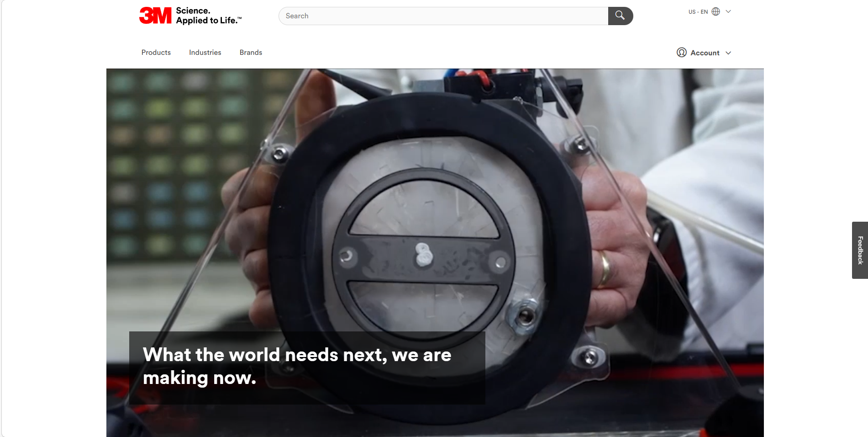
Task: Click the "making now." headline line
Action: point(200,378)
